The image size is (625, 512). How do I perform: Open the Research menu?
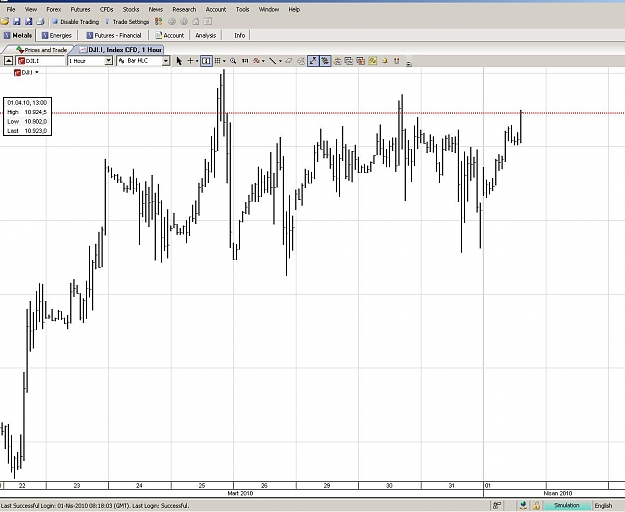(184, 9)
